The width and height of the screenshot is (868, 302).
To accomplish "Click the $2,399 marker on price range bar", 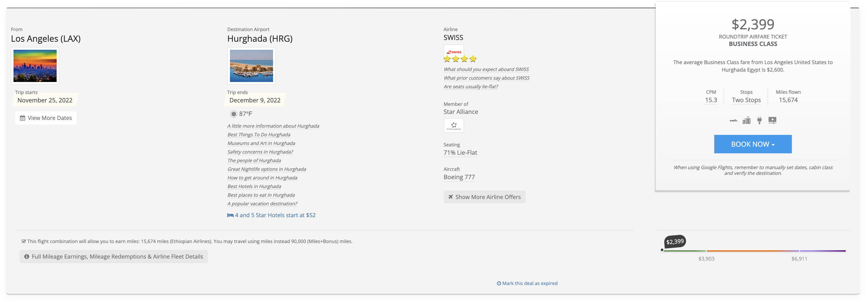I will tap(675, 242).
